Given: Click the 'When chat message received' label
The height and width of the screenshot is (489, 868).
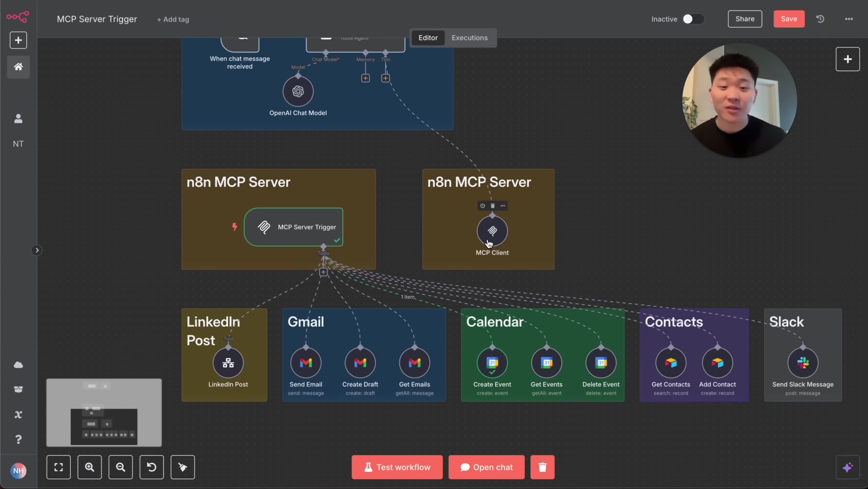Looking at the screenshot, I should 240,63.
